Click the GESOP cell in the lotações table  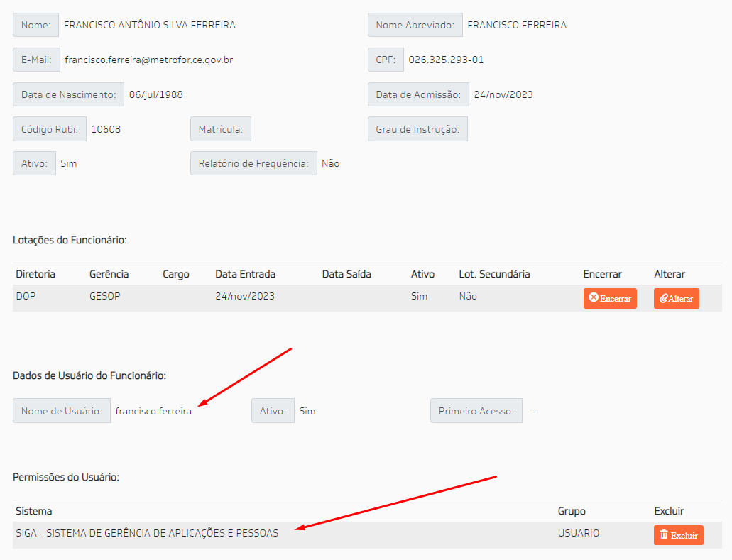click(x=104, y=297)
